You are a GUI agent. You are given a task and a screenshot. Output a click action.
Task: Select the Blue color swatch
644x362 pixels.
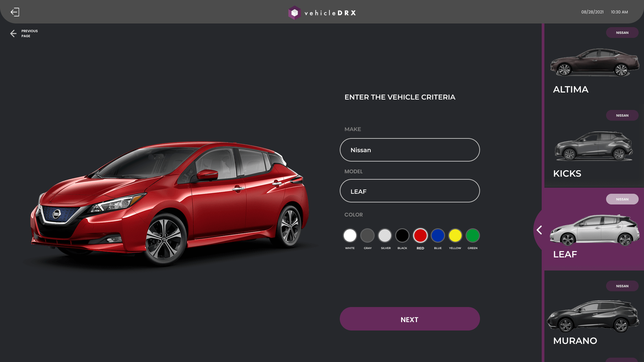(438, 235)
